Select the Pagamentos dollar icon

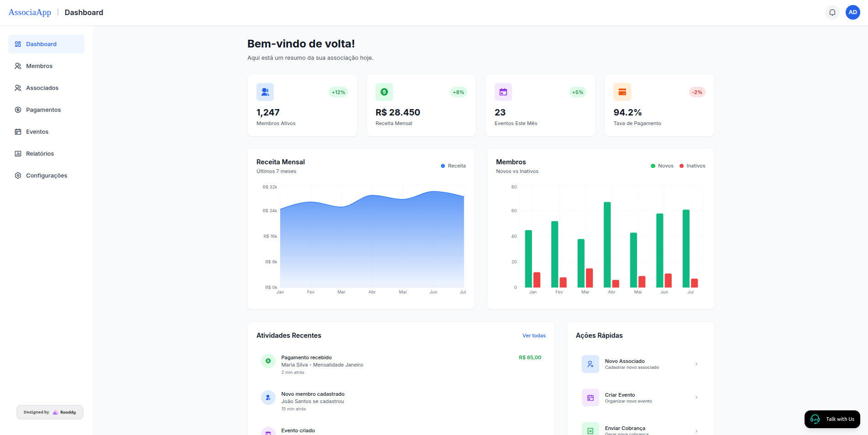coord(17,110)
